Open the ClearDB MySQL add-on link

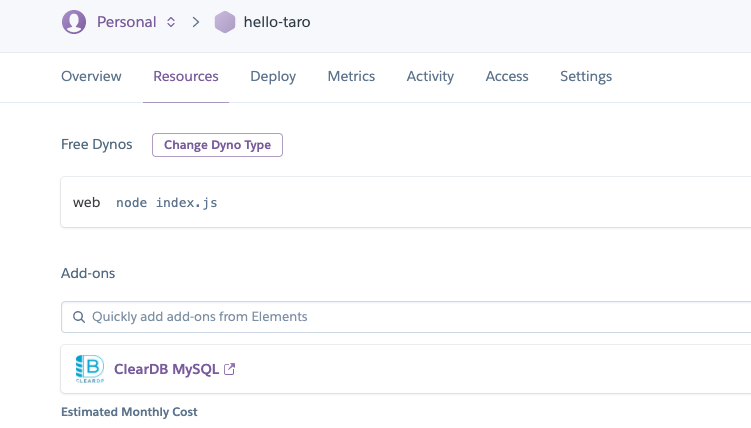(x=167, y=369)
